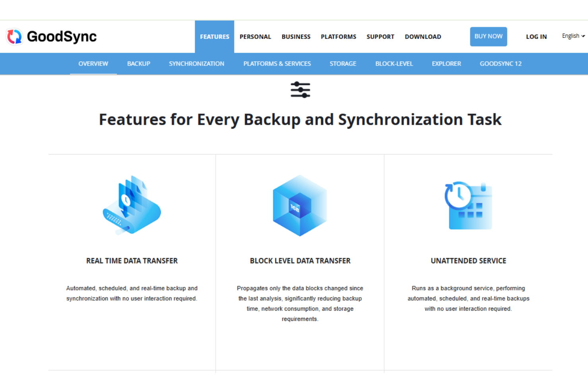Switch to the Backup tab
The width and height of the screenshot is (588, 392).
point(139,64)
